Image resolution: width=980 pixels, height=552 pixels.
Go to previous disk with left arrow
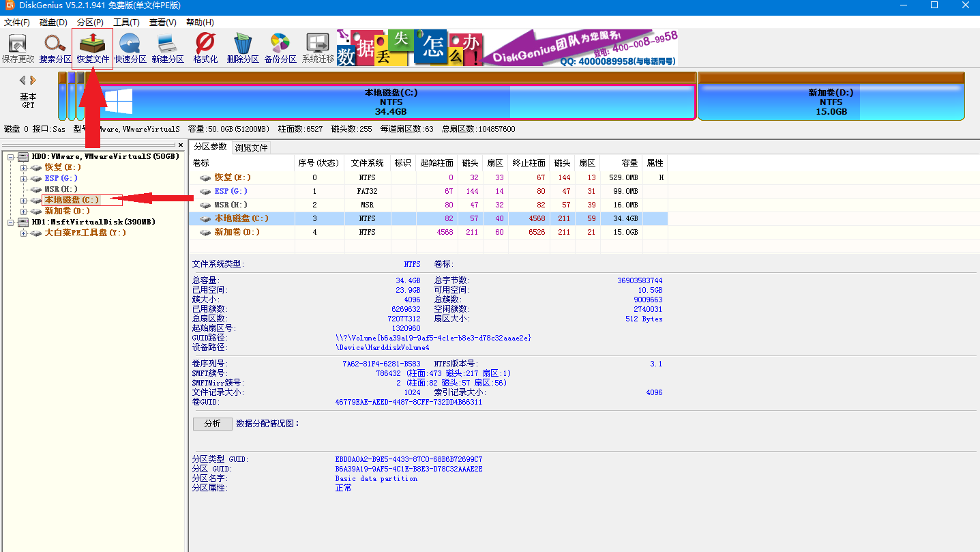click(x=23, y=80)
